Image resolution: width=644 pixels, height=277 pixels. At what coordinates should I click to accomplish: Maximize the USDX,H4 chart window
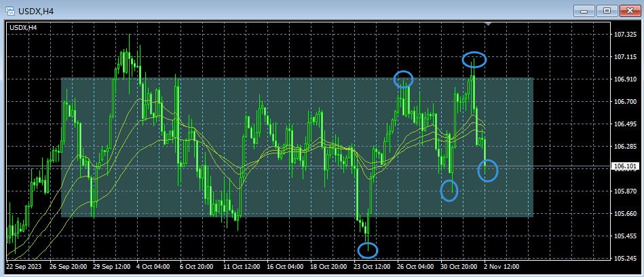[x=607, y=10]
